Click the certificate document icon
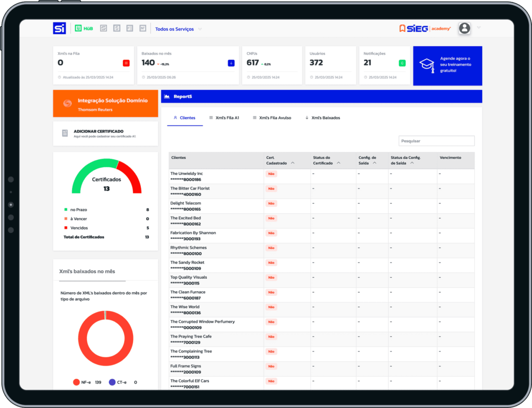This screenshot has height=408, width=532. pos(65,133)
